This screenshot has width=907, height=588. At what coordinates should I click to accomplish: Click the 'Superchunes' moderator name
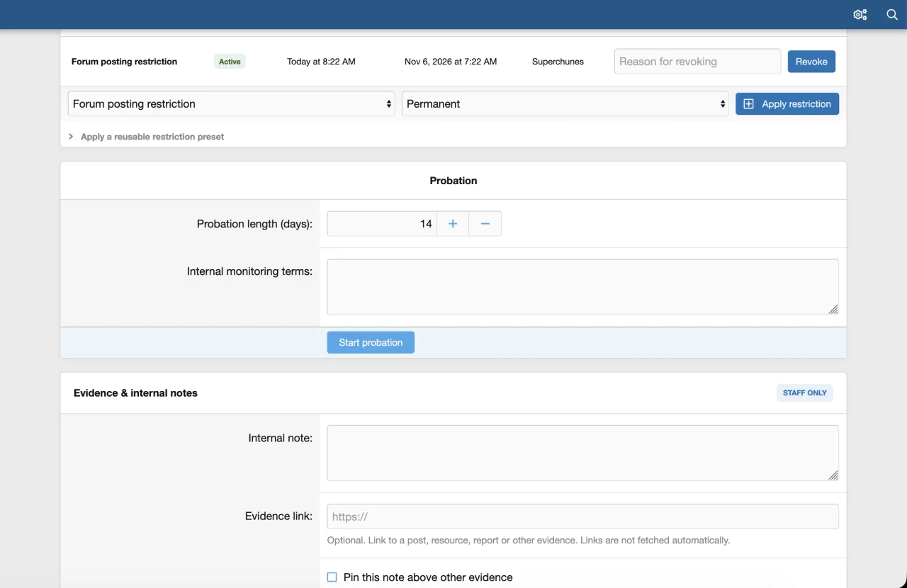(558, 62)
